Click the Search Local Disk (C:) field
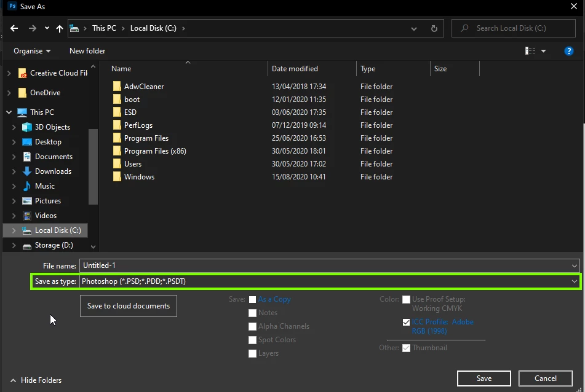The width and height of the screenshot is (585, 392). 514,28
